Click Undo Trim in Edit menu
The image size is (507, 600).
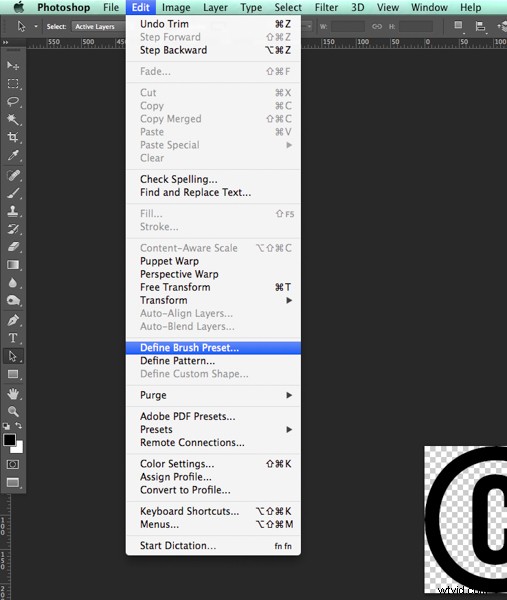pyautogui.click(x=213, y=24)
